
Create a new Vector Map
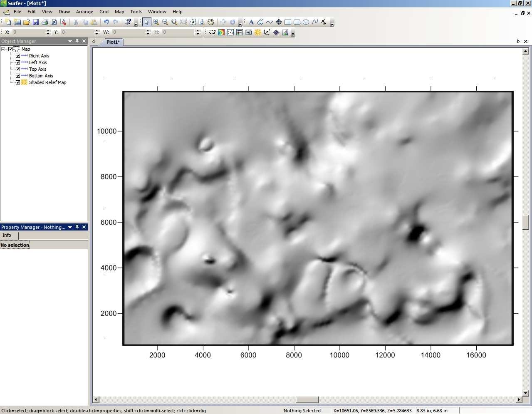267,32
